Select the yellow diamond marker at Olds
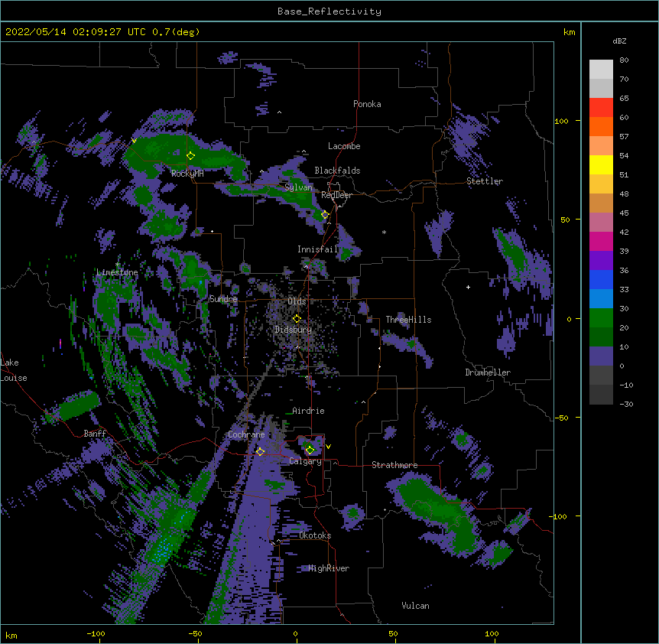The height and width of the screenshot is (644, 659). pos(297,319)
